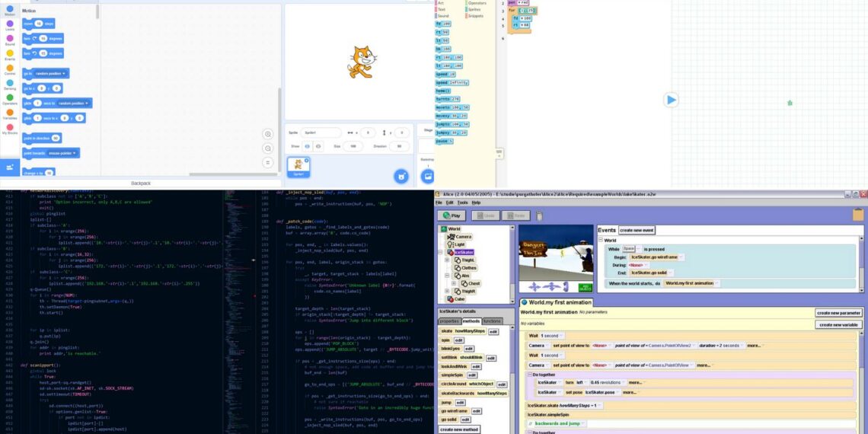Click the trash can icon in Alice
This screenshot has height=434, width=868.
pos(539,216)
